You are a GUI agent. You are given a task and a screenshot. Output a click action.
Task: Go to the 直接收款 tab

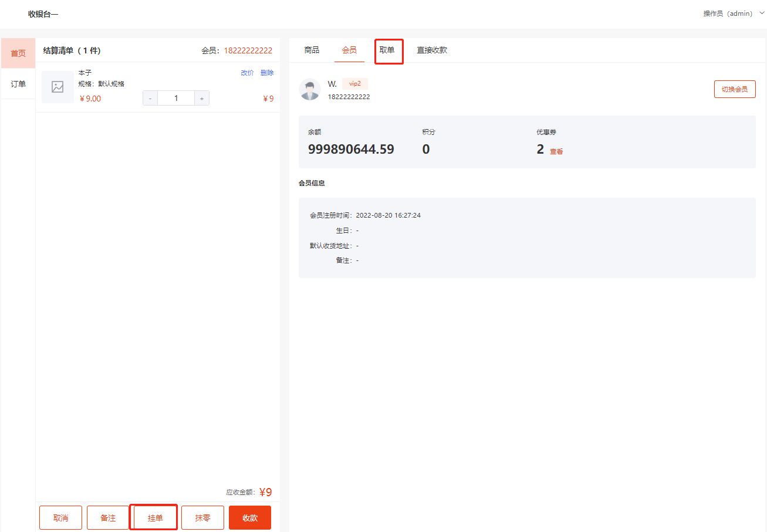pos(432,50)
